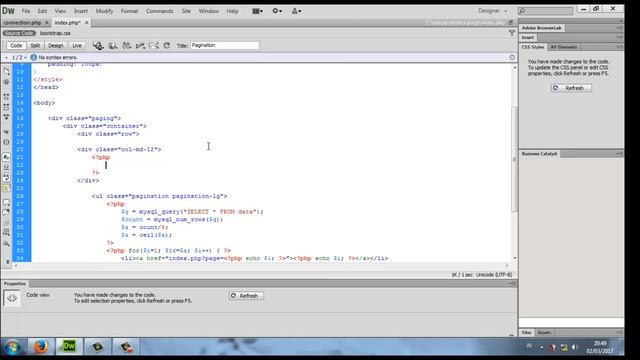The image size is (640, 360).
Task: Select Source Code related file button
Action: (x=19, y=33)
